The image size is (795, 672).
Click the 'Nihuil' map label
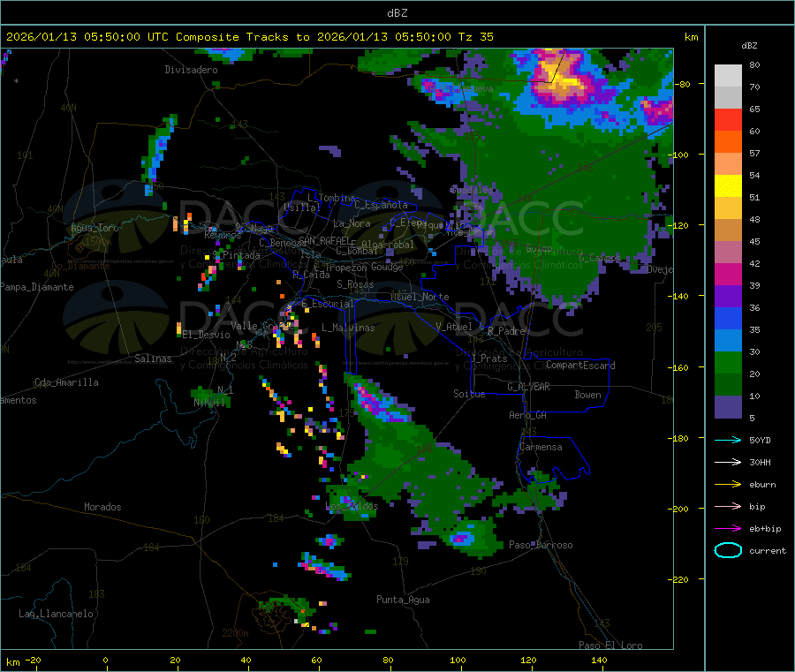(208, 403)
